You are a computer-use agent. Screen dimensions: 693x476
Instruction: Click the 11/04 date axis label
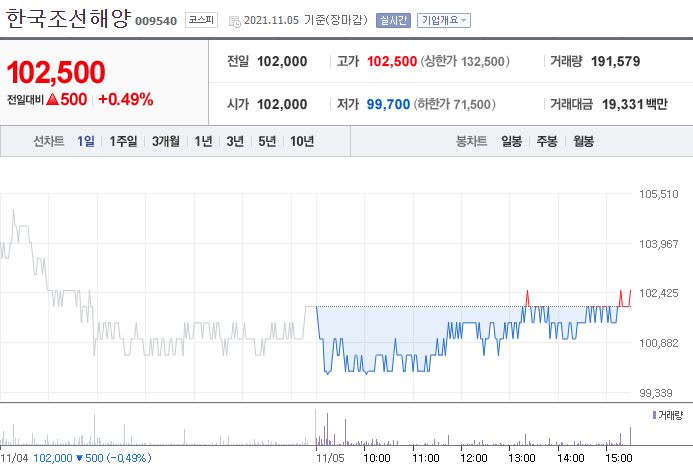point(15,458)
